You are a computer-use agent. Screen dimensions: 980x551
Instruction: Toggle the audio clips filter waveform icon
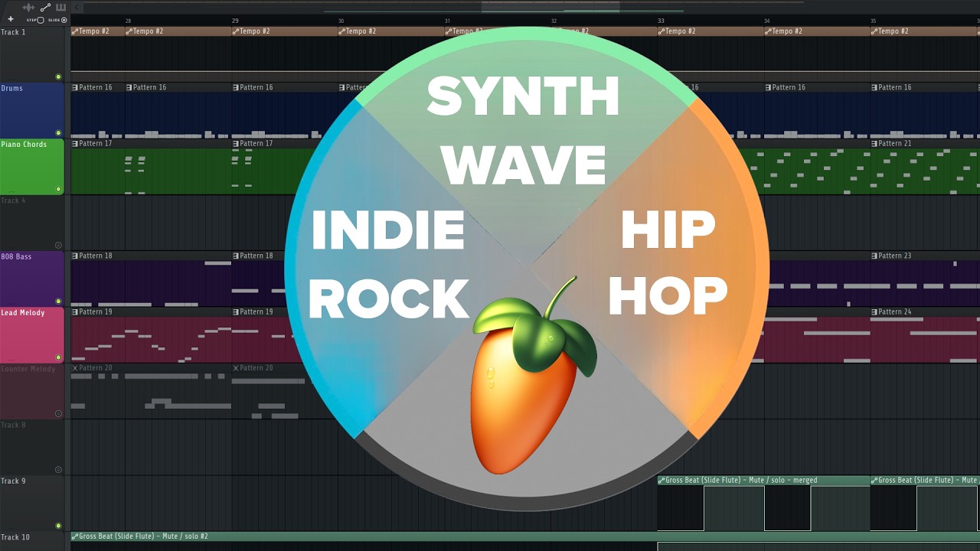29,7
